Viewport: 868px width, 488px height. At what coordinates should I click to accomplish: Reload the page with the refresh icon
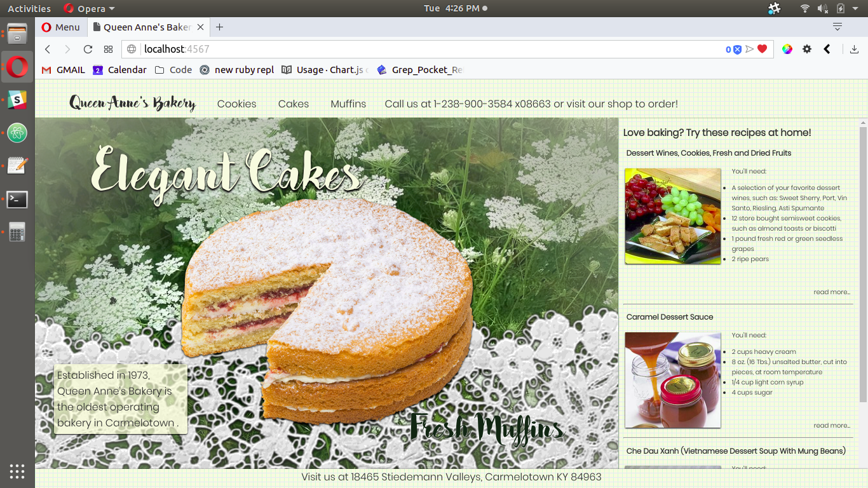coord(88,49)
